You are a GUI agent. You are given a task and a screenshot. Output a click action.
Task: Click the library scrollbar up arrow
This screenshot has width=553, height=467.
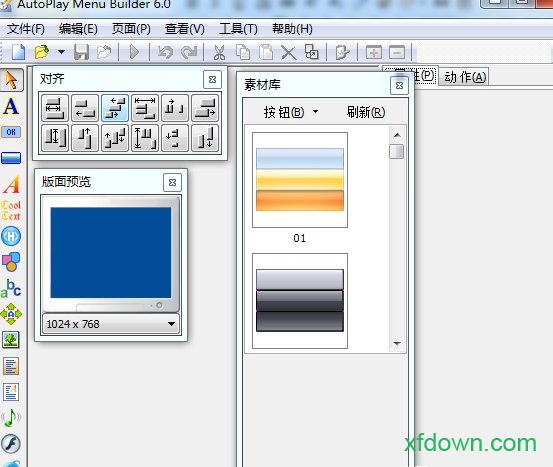(397, 135)
